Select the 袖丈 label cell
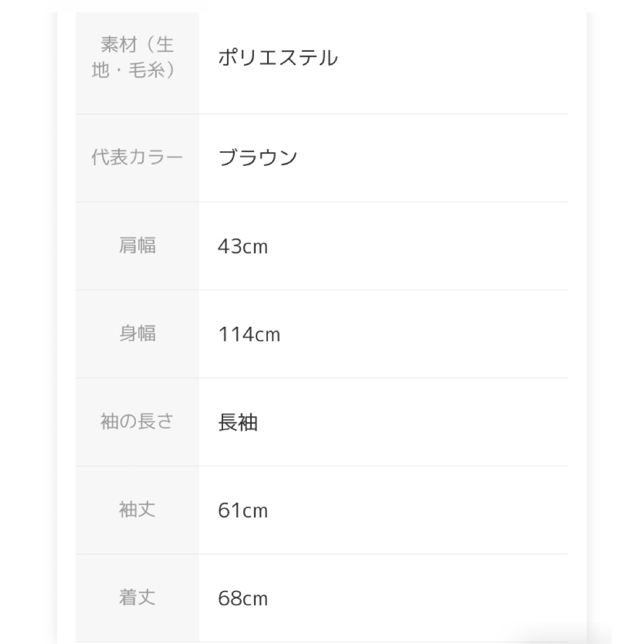 pos(137,510)
